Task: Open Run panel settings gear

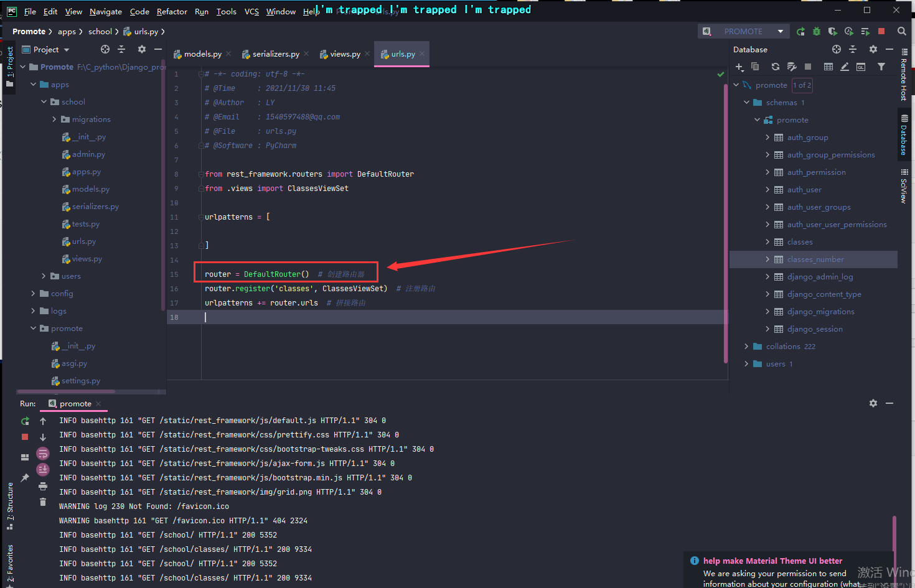Action: pos(873,403)
